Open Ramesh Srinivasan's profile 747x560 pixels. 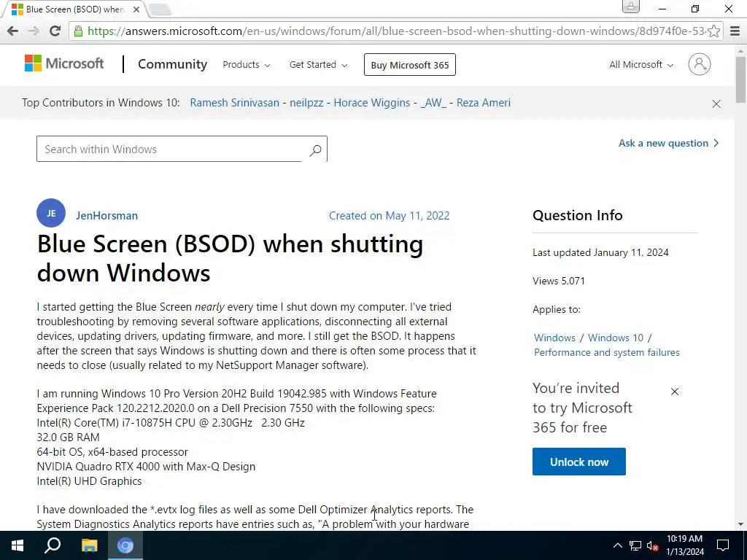(234, 103)
